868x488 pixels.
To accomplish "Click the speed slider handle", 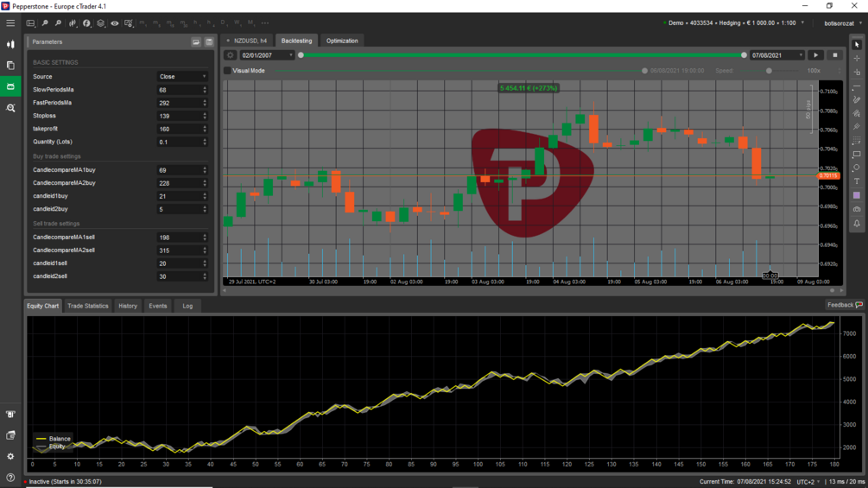I will (x=769, y=71).
